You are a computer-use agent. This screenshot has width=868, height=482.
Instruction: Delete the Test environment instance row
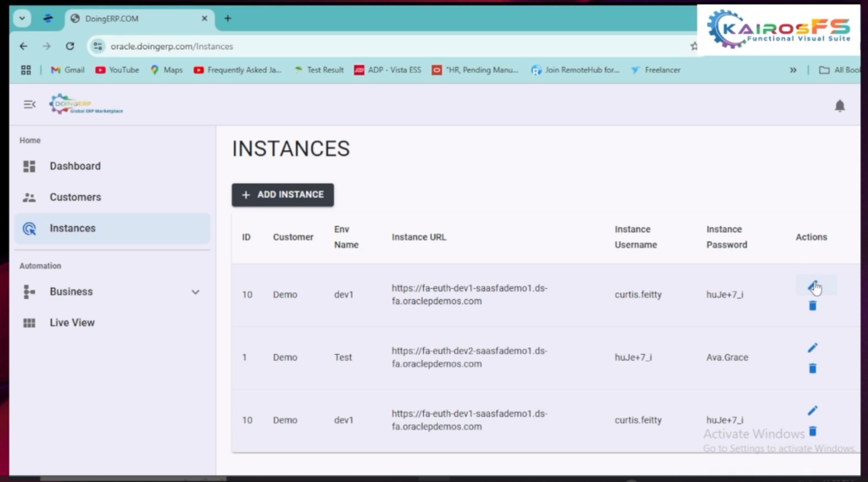coord(812,368)
